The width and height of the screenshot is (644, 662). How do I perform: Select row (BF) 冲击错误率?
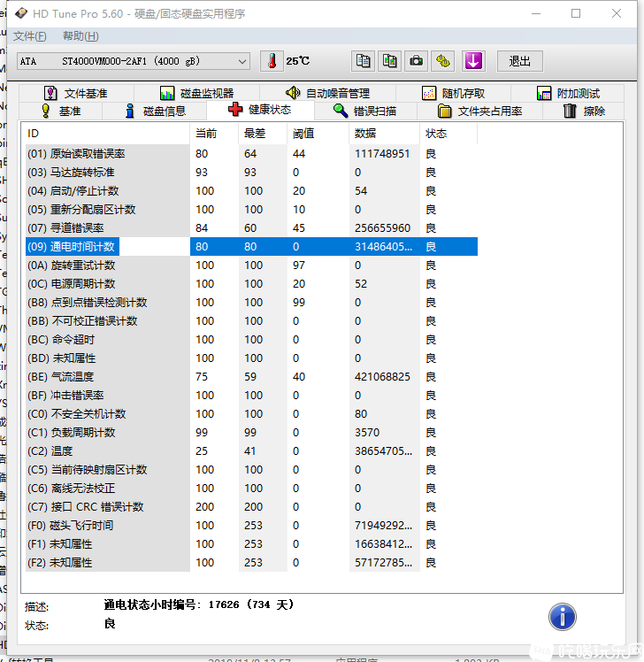click(x=251, y=396)
